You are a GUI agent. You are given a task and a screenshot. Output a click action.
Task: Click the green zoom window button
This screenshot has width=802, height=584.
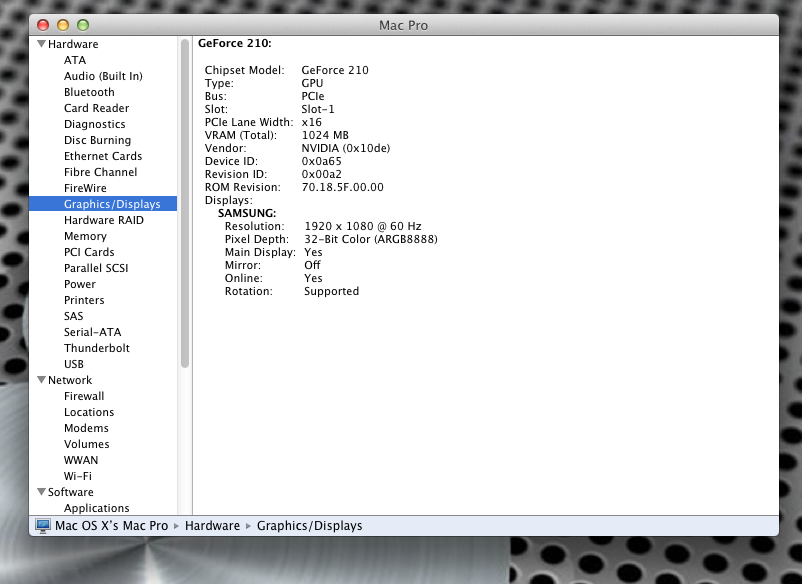tap(83, 25)
